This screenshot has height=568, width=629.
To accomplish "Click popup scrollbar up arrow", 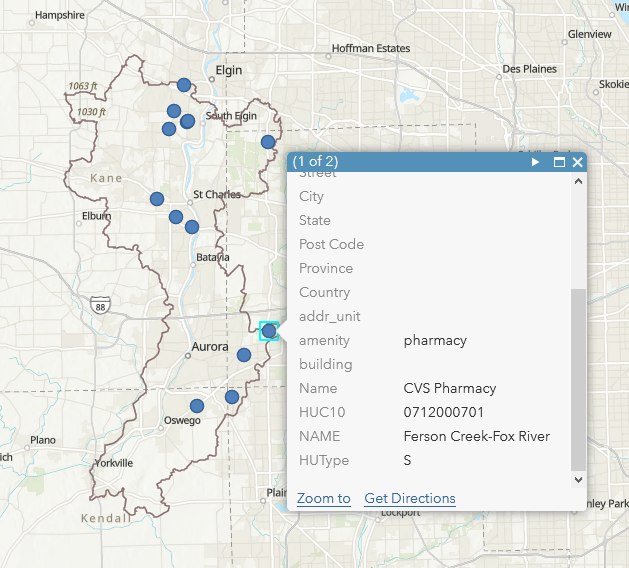I will (x=578, y=181).
